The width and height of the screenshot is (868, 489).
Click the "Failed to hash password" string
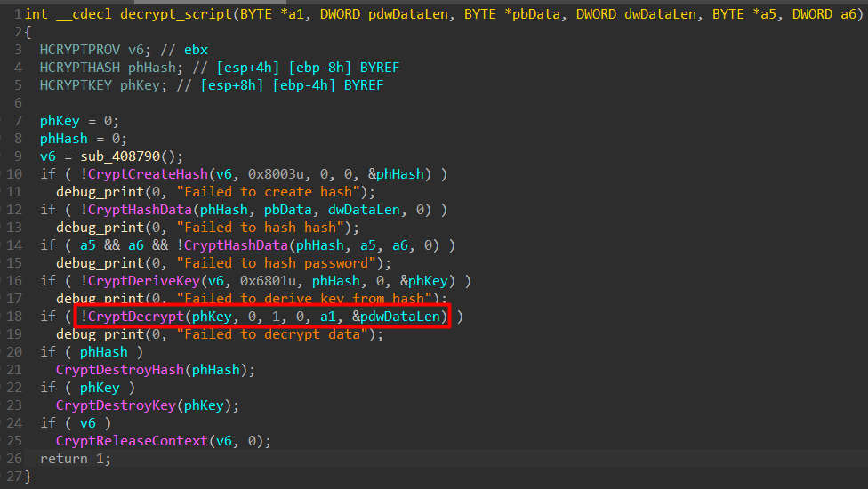pos(277,263)
